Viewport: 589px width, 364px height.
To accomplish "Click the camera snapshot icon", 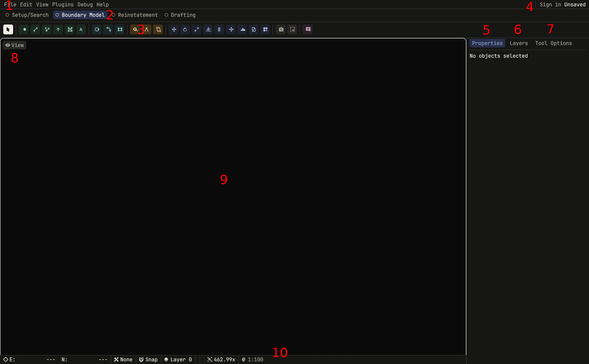I will [281, 29].
